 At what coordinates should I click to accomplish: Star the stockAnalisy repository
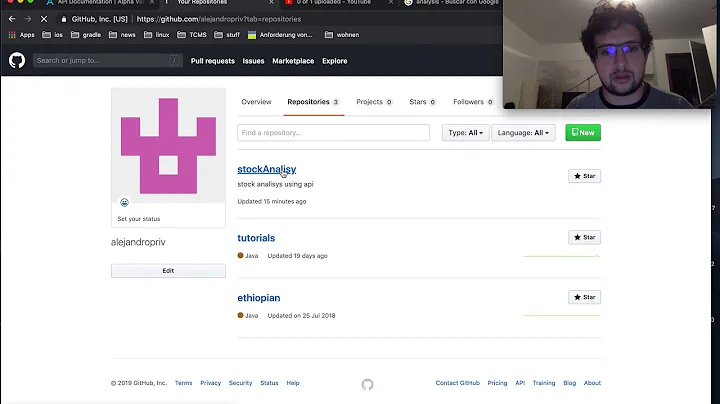click(585, 176)
